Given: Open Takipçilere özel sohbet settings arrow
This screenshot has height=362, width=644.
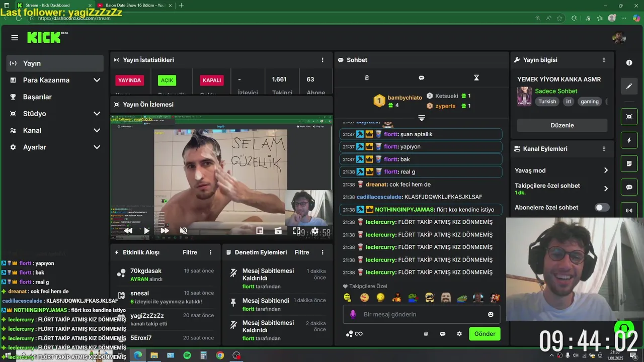Looking at the screenshot, I should point(606,189).
